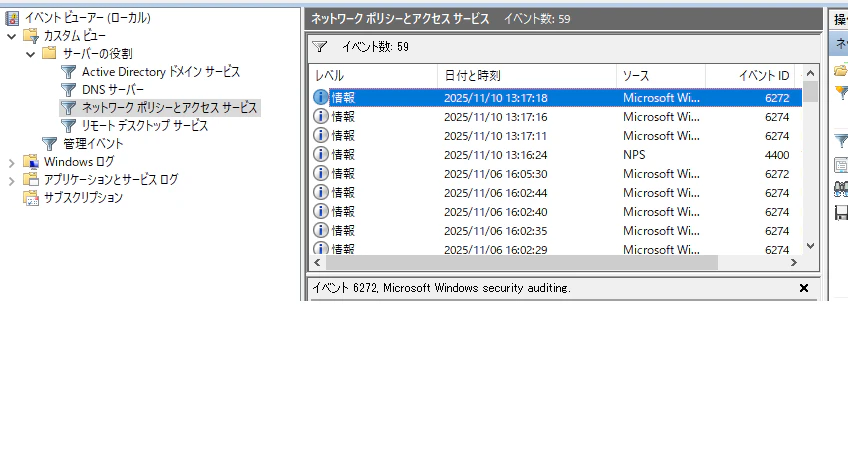Image resolution: width=848 pixels, height=460 pixels.
Task: Select event row dated 2025/11/06 16:05:30
Action: [556, 174]
